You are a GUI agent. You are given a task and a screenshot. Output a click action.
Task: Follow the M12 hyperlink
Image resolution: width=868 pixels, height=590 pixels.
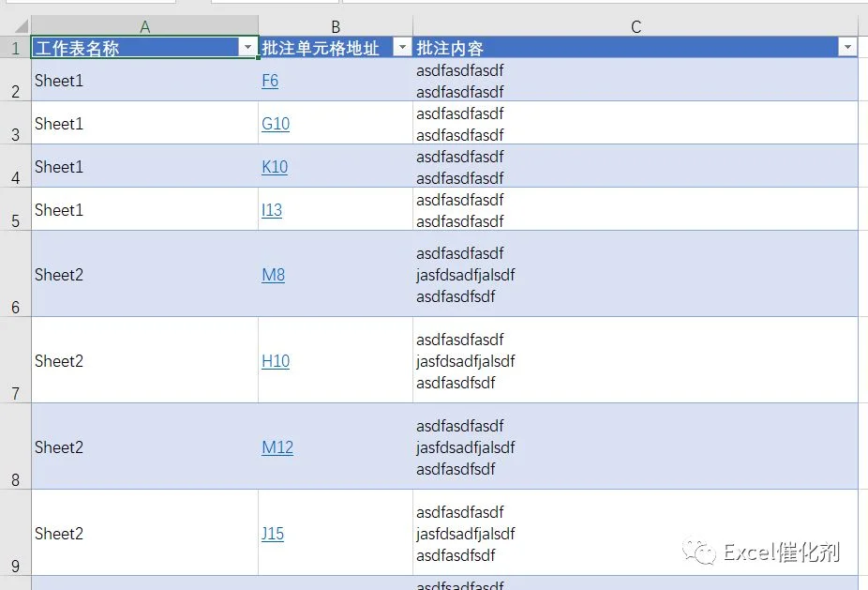coord(277,447)
